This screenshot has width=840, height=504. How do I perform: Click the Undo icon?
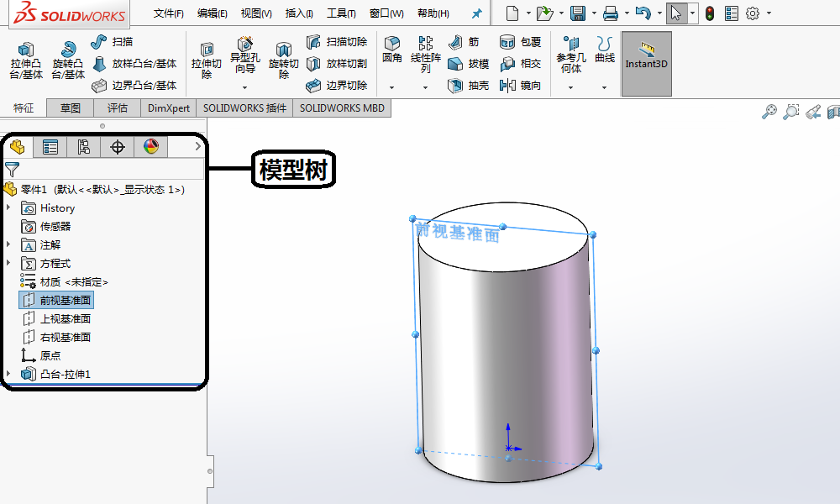pyautogui.click(x=643, y=13)
